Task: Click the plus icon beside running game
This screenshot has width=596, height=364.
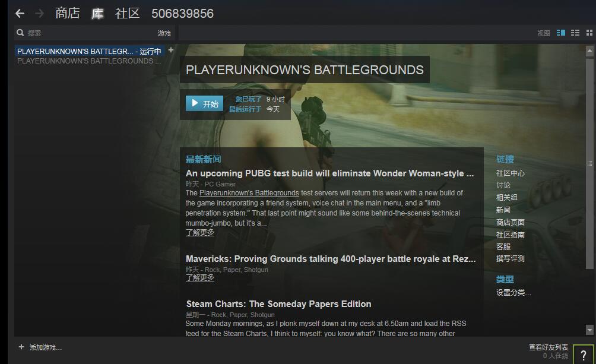Action: click(x=171, y=50)
